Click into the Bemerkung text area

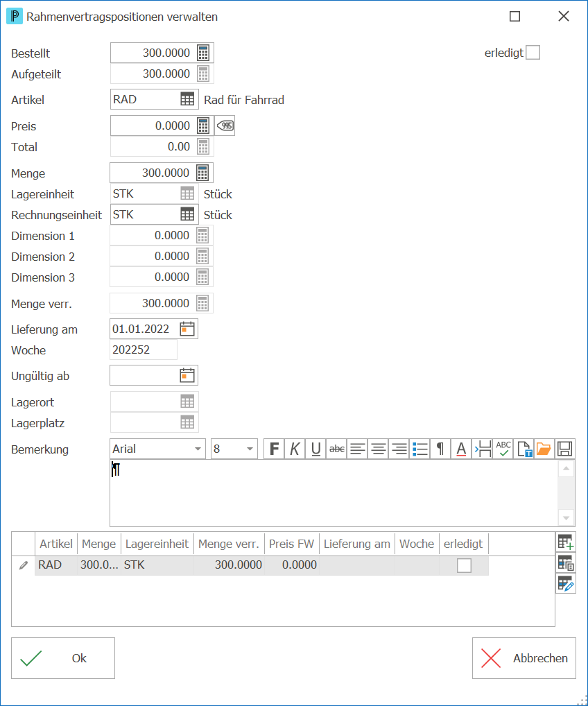point(334,493)
